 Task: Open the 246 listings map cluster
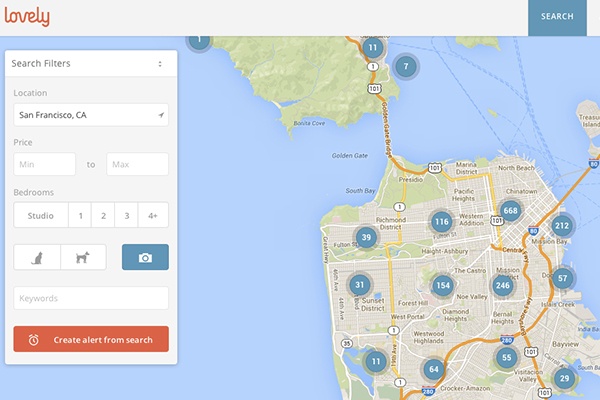(x=502, y=285)
